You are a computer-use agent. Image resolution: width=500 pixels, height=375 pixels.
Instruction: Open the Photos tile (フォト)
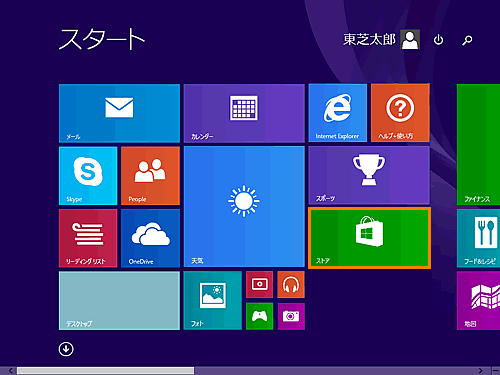pos(213,301)
